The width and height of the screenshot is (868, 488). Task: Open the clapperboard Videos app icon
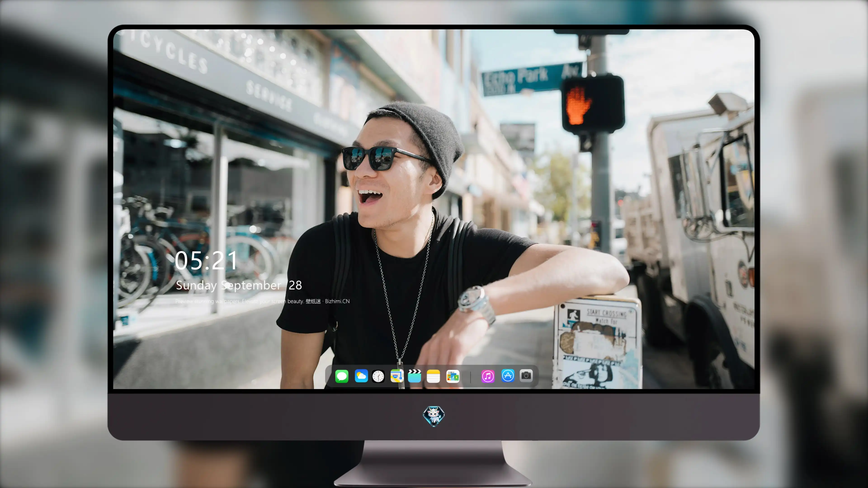[415, 376]
